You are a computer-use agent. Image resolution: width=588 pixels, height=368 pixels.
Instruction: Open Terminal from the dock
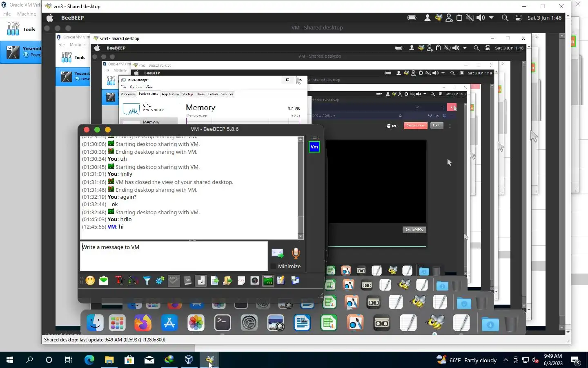click(223, 323)
